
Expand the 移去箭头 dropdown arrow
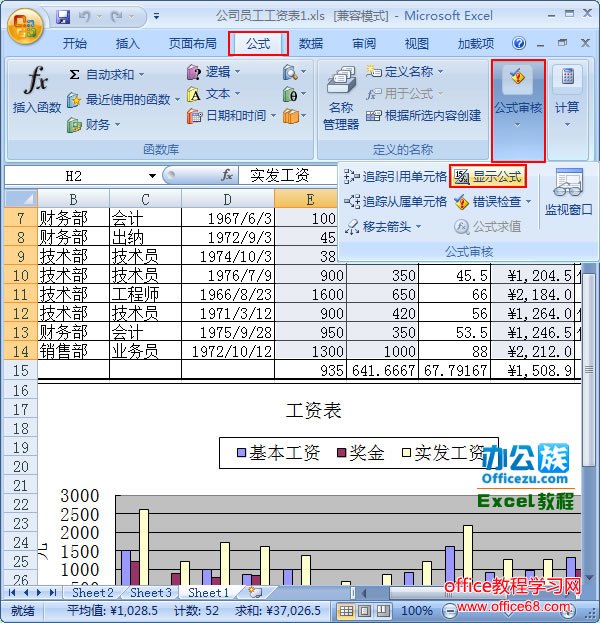418,227
